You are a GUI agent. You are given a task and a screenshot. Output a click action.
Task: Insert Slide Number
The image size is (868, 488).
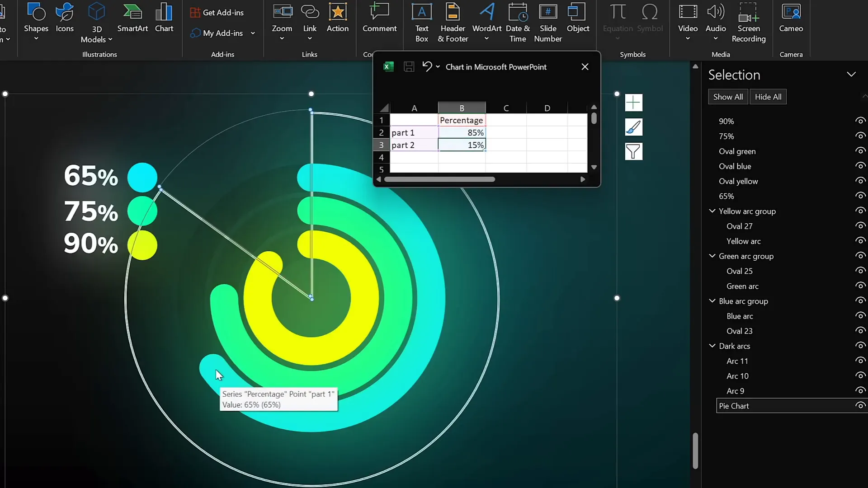pos(548,23)
